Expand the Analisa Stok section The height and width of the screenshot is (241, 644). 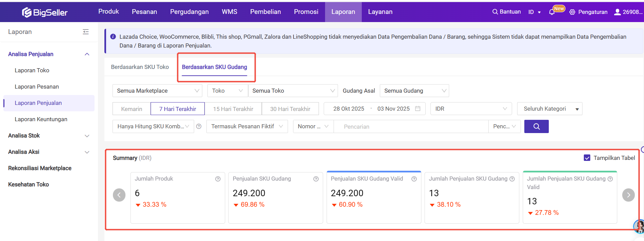pyautogui.click(x=48, y=135)
